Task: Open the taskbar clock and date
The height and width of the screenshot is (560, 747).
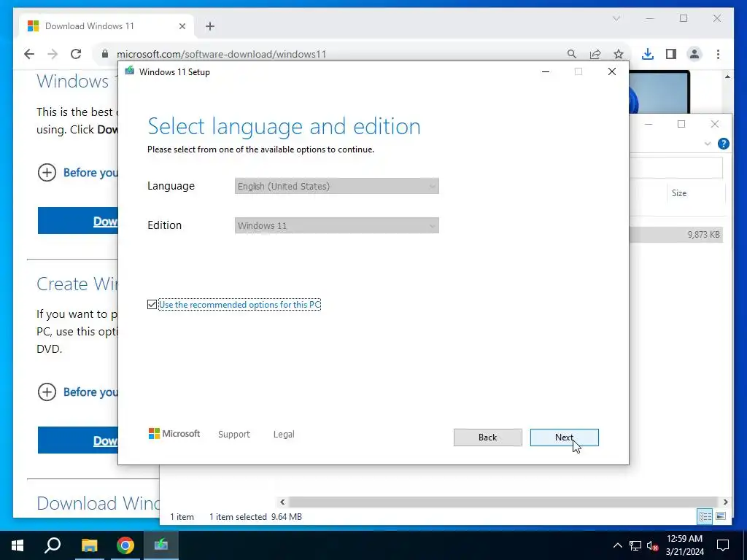Action: 684,545
